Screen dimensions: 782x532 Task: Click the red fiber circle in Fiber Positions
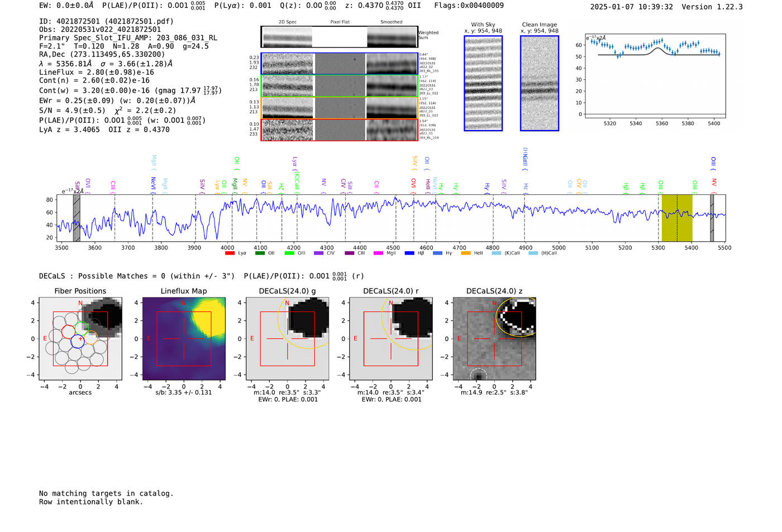69,332
